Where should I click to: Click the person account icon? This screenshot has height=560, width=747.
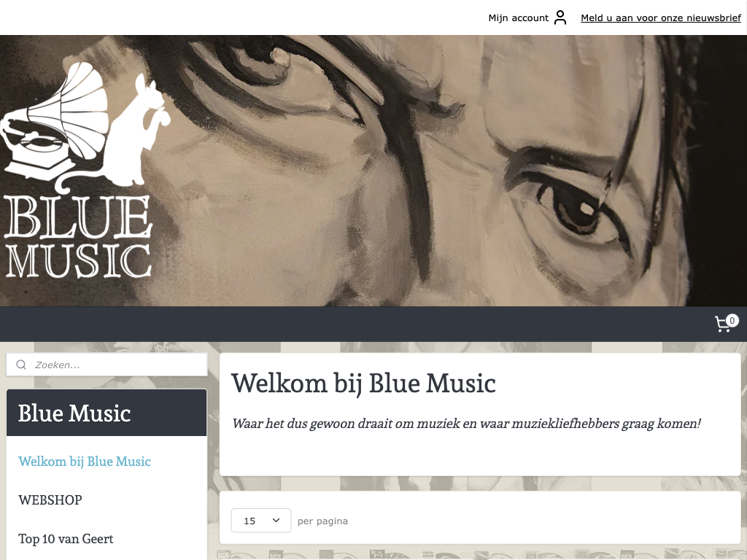point(561,17)
